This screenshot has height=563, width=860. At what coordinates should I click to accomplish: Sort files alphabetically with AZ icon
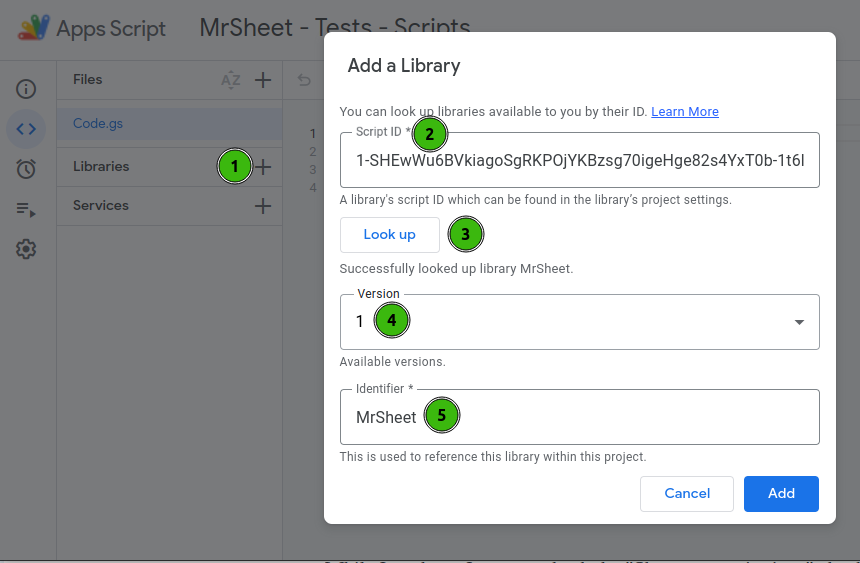tap(231, 80)
